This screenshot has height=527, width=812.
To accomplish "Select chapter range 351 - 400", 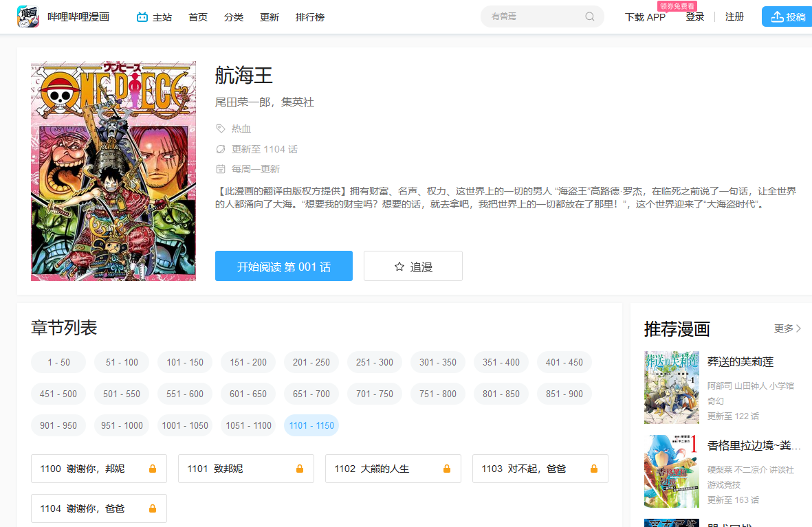I will pyautogui.click(x=501, y=362).
